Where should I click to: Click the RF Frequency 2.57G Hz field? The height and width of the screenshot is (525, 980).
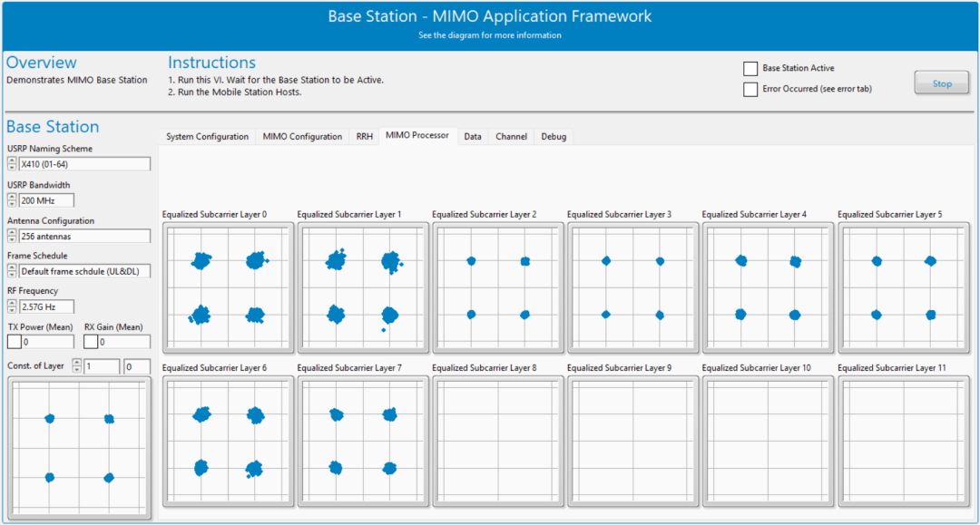point(46,306)
